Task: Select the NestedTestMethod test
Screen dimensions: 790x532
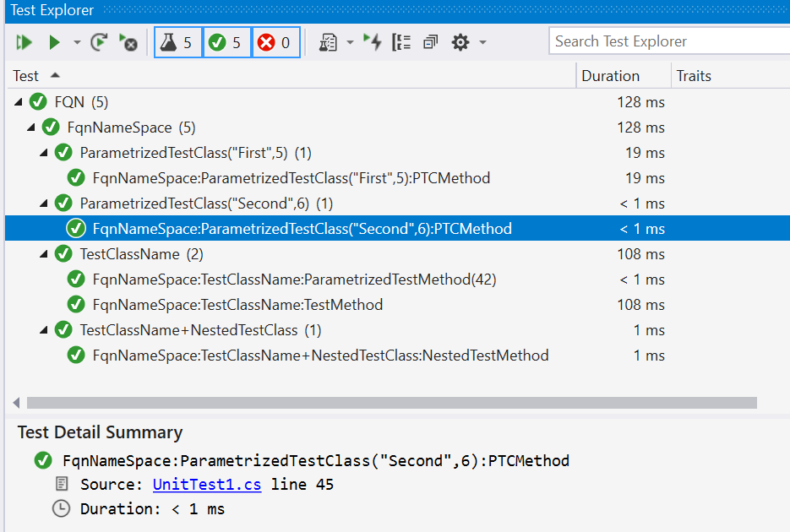Action: point(397,356)
